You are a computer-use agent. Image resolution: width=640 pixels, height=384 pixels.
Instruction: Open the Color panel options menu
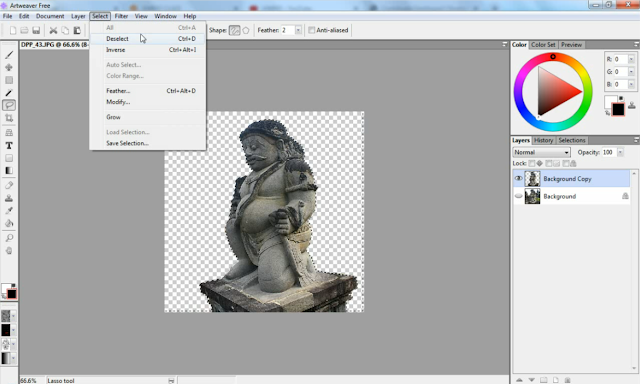pyautogui.click(x=636, y=44)
